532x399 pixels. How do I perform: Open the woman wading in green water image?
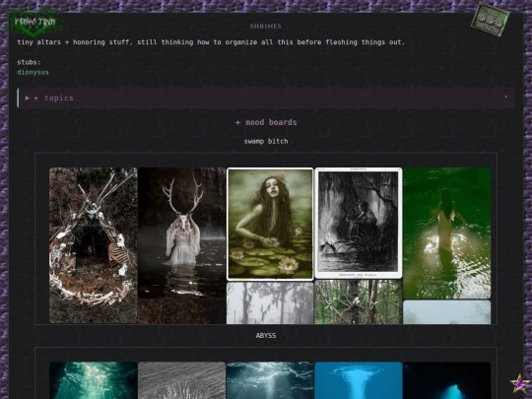[447, 233]
